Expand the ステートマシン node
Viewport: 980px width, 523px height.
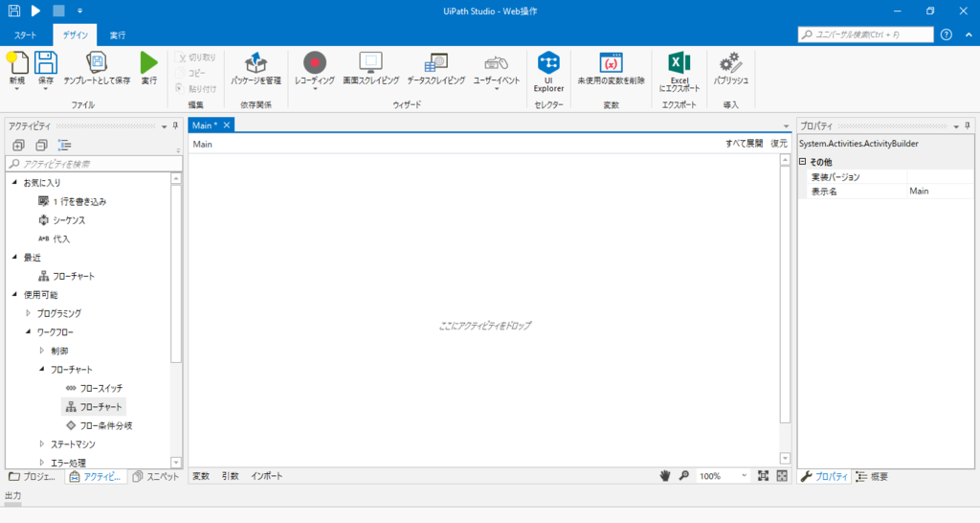42,443
